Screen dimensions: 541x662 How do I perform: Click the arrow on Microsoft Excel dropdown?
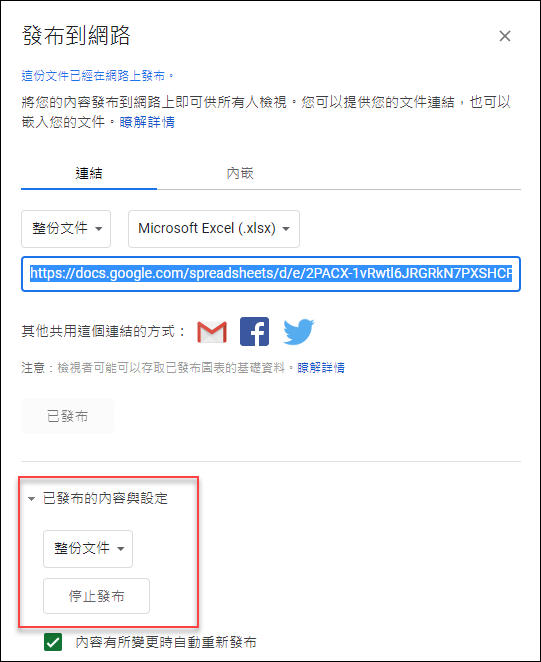286,229
